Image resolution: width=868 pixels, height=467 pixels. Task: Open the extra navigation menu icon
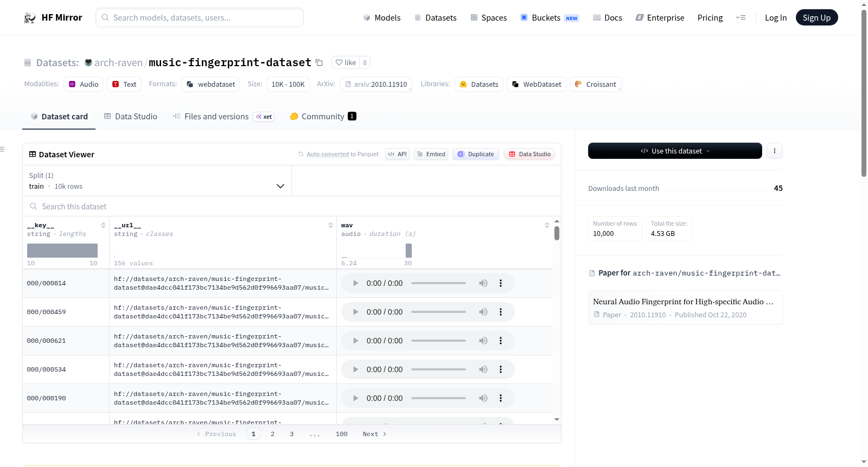click(741, 17)
